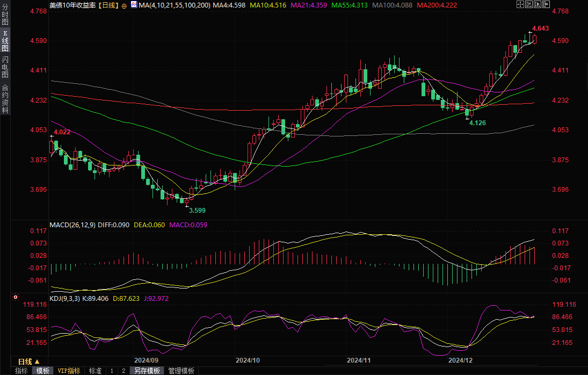Choose the 标准 template

point(95,371)
